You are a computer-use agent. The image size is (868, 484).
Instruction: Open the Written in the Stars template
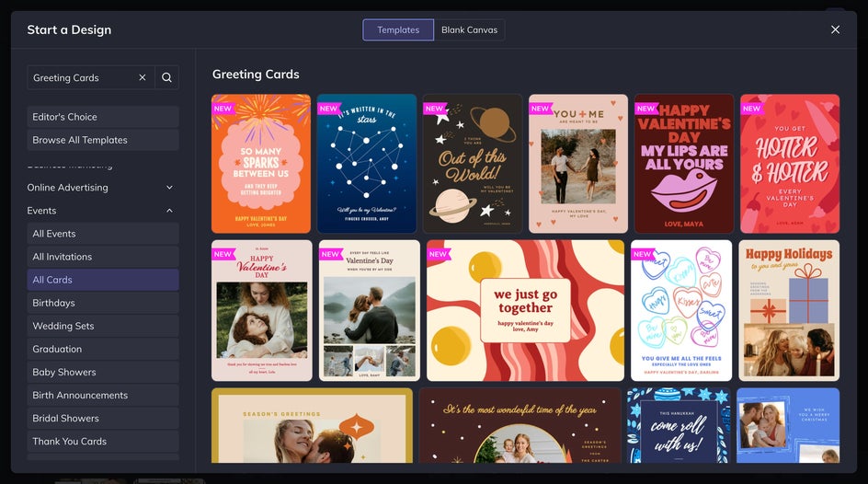pos(367,164)
